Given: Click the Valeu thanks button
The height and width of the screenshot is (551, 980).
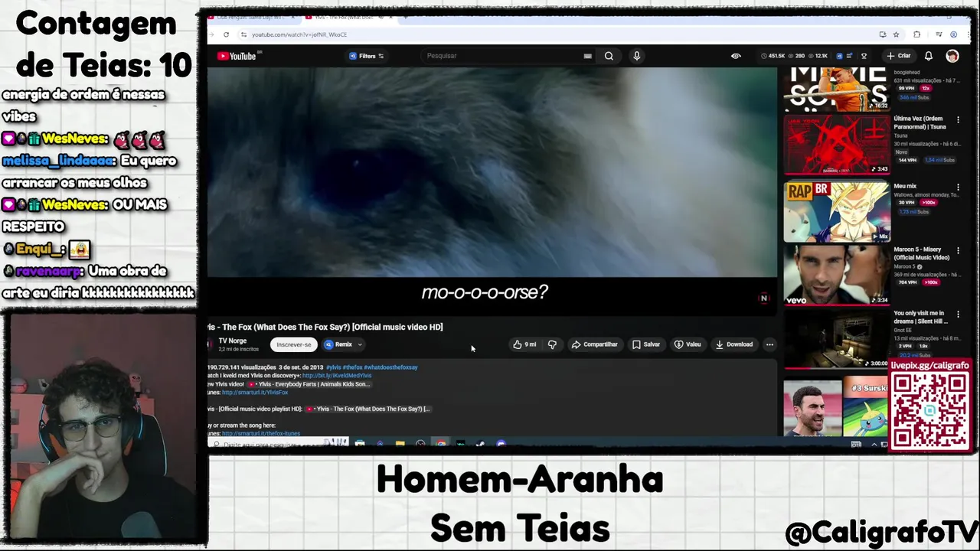Looking at the screenshot, I should 688,344.
